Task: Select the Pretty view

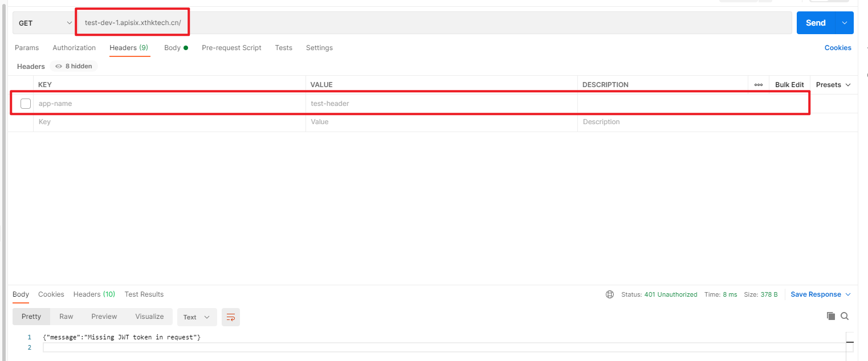Action: click(31, 317)
